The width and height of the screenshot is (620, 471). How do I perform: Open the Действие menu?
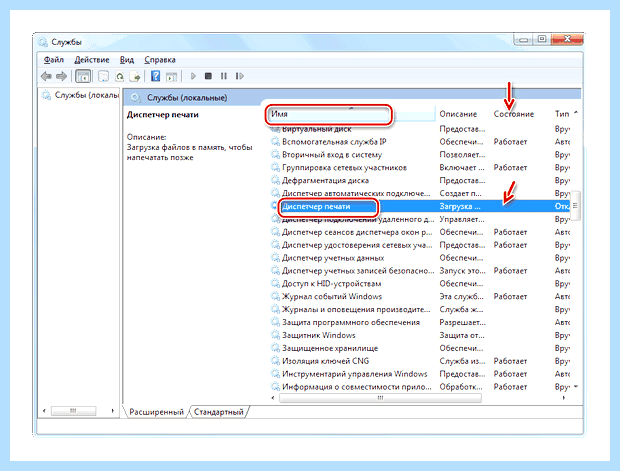(x=92, y=60)
